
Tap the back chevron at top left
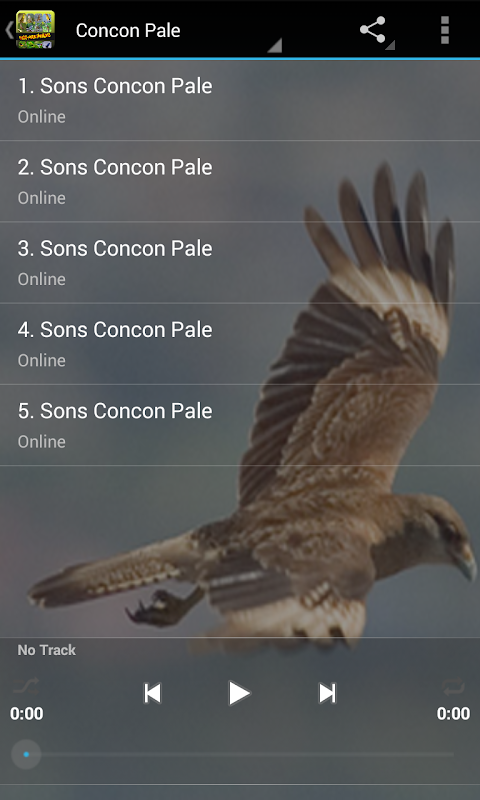[9, 30]
